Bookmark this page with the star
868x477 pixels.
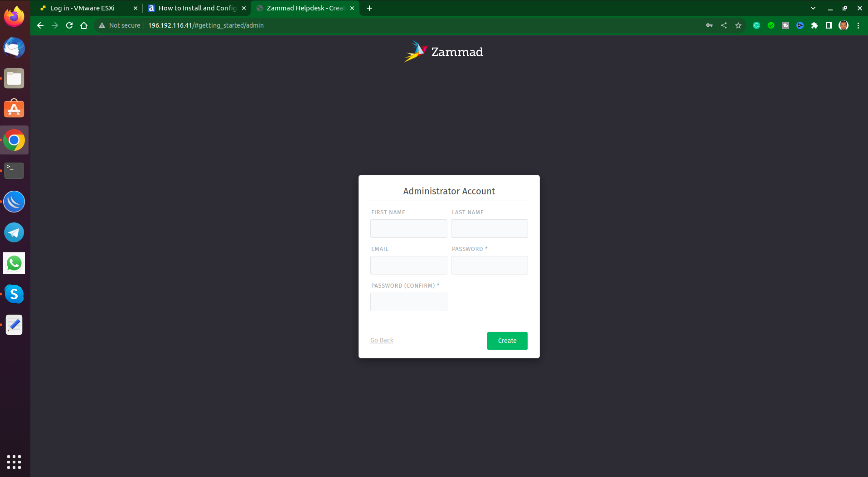(738, 25)
